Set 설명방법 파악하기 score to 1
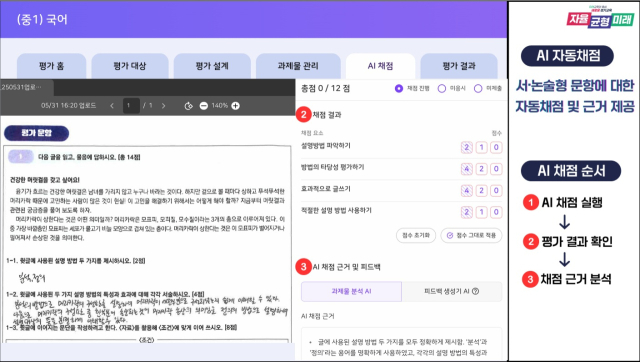 point(482,147)
